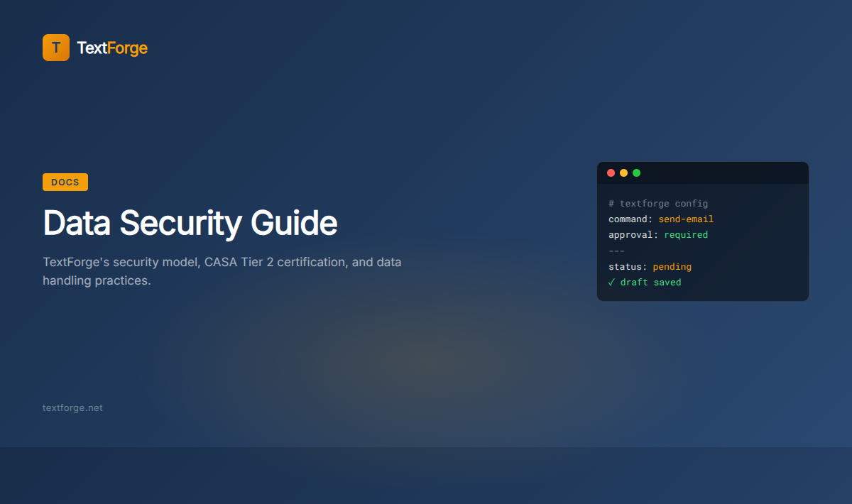Click the TextForge brand name
The image size is (852, 504).
112,48
